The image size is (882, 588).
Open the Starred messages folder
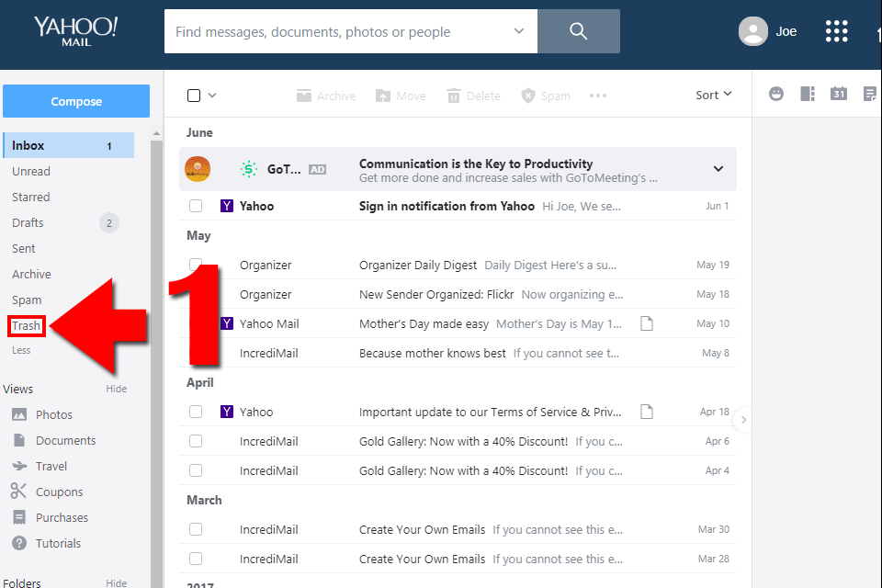pyautogui.click(x=29, y=197)
